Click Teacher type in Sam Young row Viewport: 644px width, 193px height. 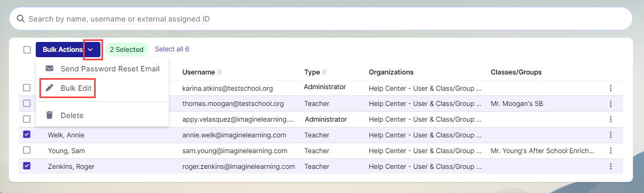click(x=316, y=151)
